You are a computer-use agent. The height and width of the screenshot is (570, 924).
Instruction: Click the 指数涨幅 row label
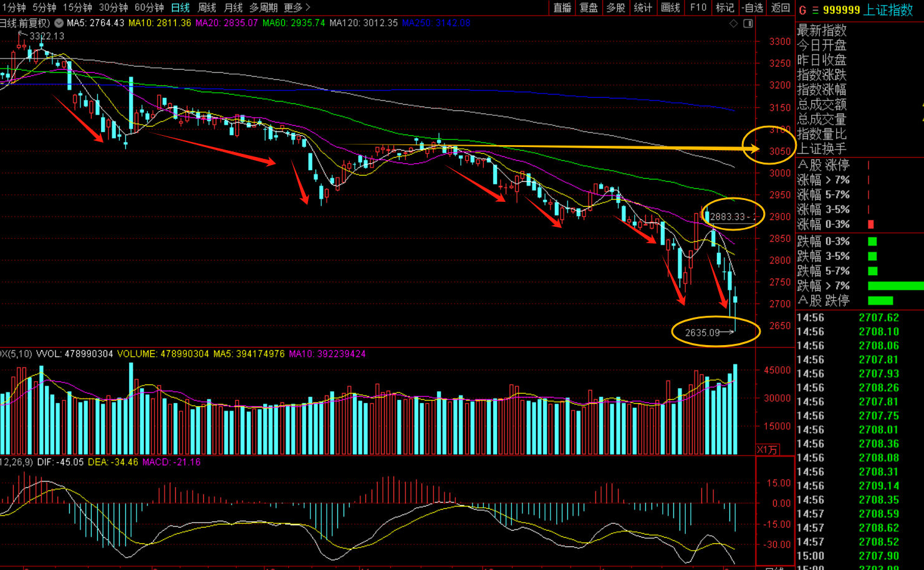pos(822,90)
